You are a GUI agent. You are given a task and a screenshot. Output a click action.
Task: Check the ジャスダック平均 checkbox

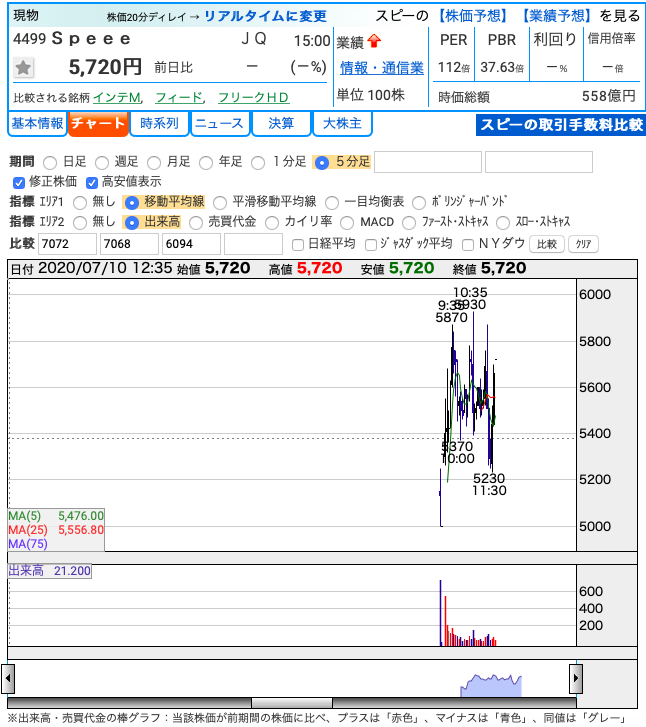pyautogui.click(x=371, y=245)
